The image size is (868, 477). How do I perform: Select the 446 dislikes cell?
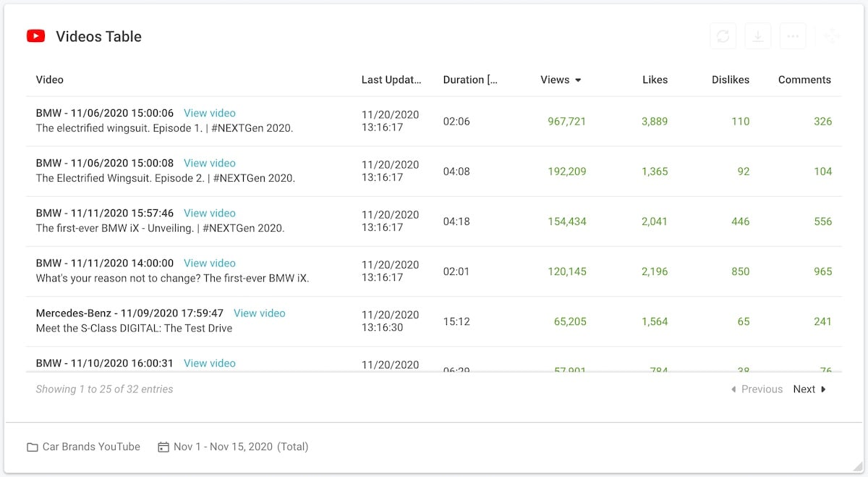(x=740, y=221)
